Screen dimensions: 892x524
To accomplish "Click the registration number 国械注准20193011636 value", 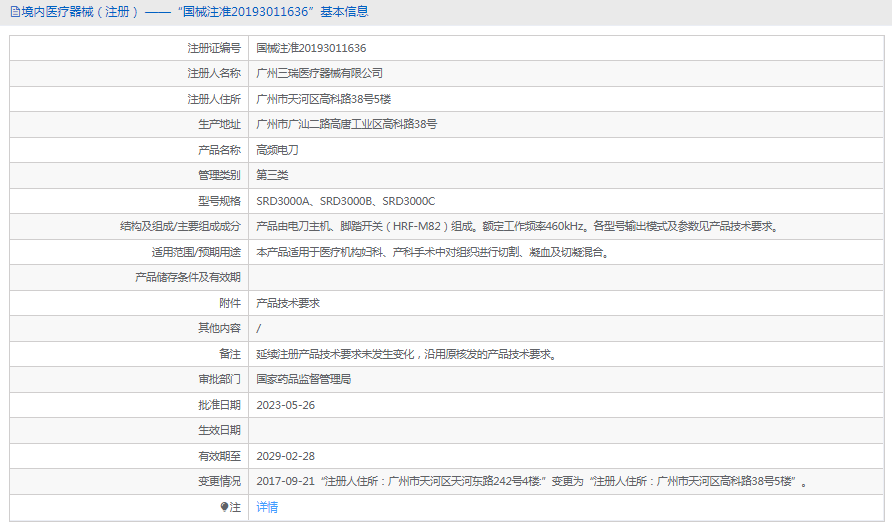I will 311,48.
